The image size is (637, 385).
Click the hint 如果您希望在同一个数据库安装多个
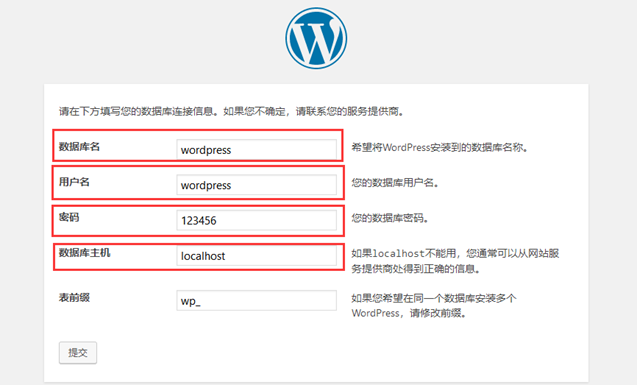[434, 298]
